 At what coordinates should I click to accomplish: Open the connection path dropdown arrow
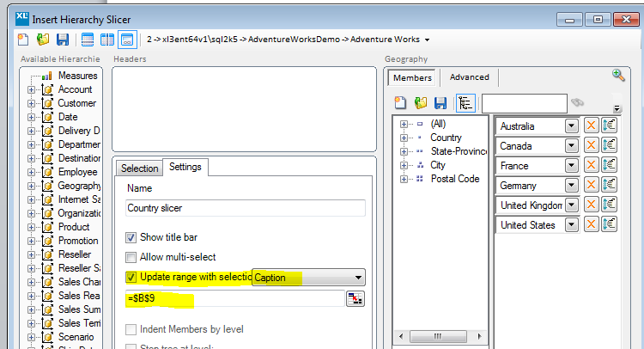pyautogui.click(x=428, y=40)
